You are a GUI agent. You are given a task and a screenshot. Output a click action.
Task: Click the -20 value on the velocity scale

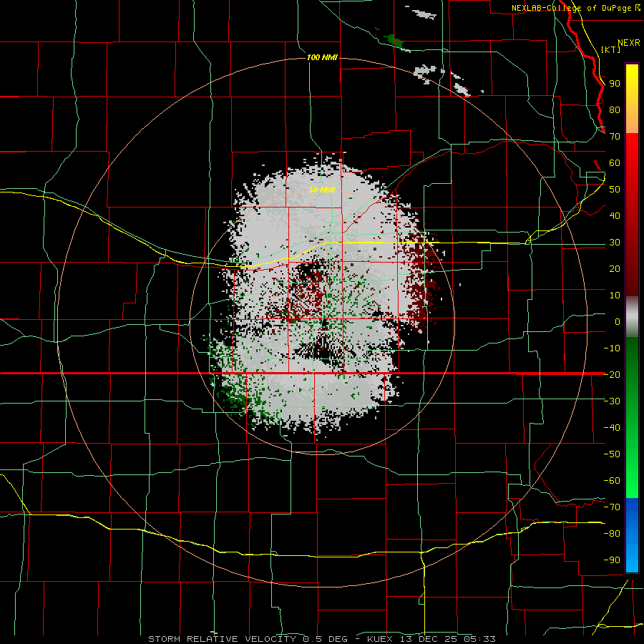click(612, 375)
